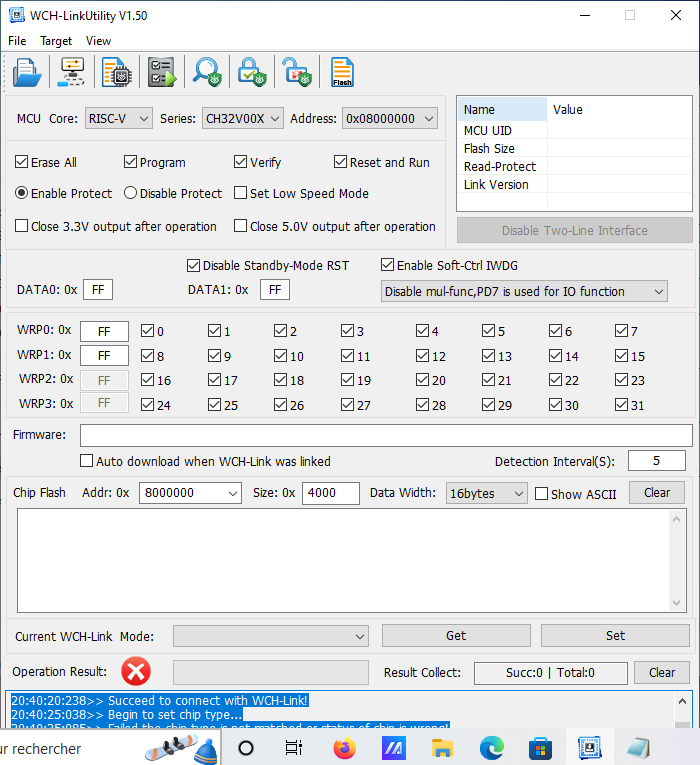This screenshot has width=700, height=765.
Task: Expand the MCU Core RISC-V dropdown
Action: (118, 118)
